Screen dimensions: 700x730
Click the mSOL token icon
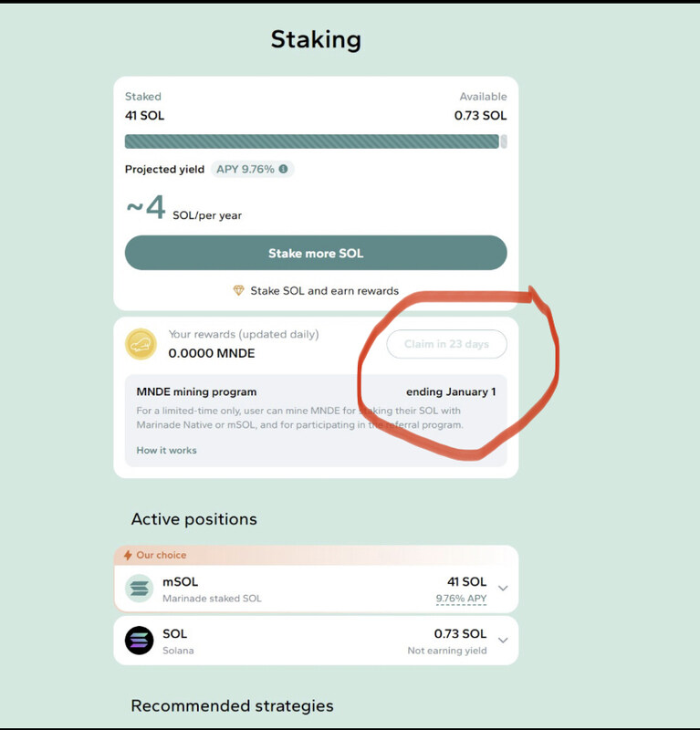pos(140,589)
